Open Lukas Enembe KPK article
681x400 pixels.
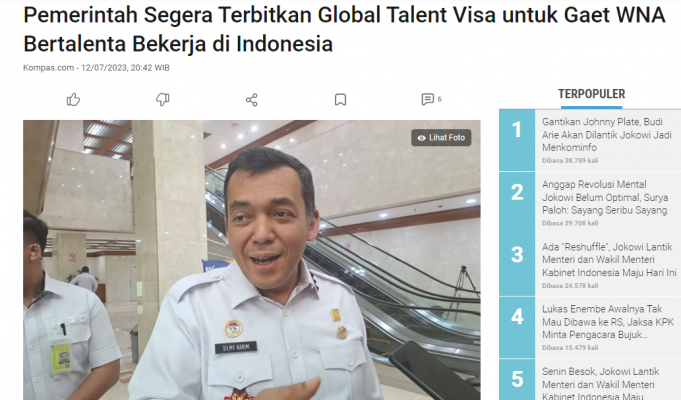(x=608, y=322)
